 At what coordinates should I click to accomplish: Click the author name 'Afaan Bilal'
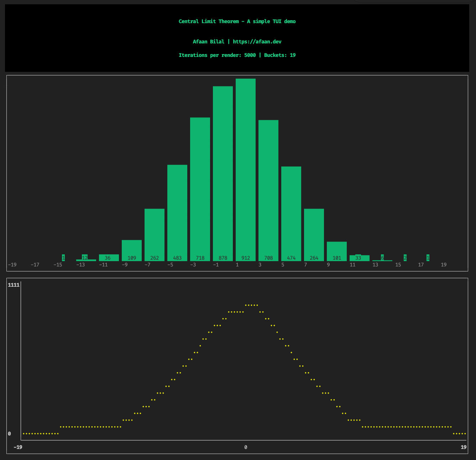(209, 42)
